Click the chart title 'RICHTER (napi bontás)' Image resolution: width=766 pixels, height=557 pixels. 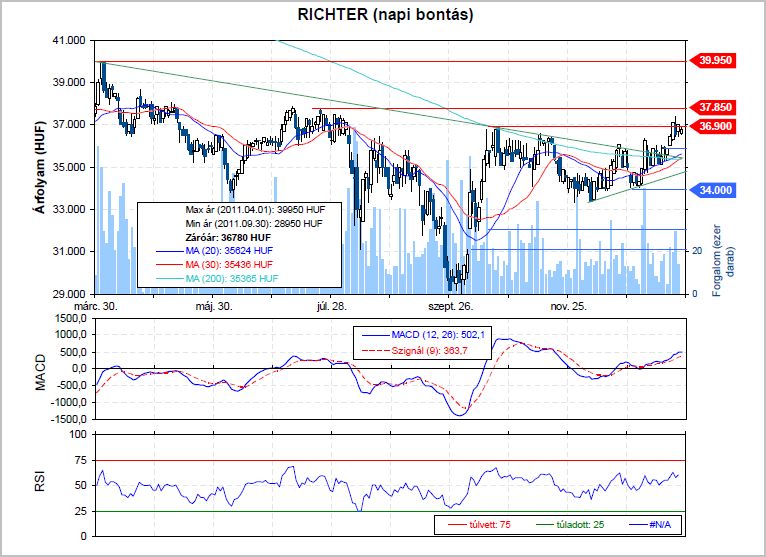coord(385,14)
